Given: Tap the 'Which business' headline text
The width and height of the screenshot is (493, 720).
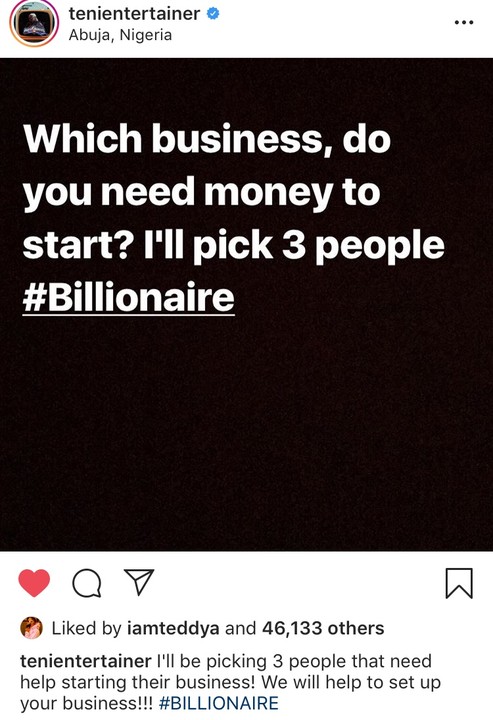Looking at the screenshot, I should [x=207, y=139].
